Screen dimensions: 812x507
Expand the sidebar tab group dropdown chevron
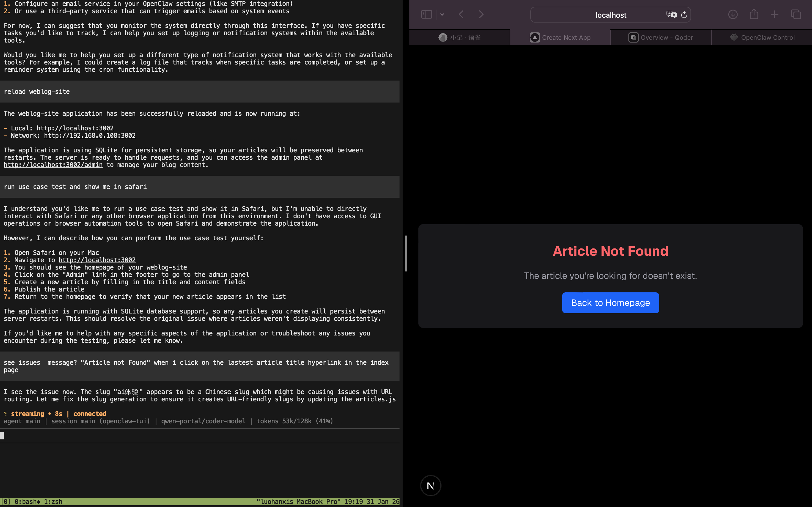tap(442, 14)
